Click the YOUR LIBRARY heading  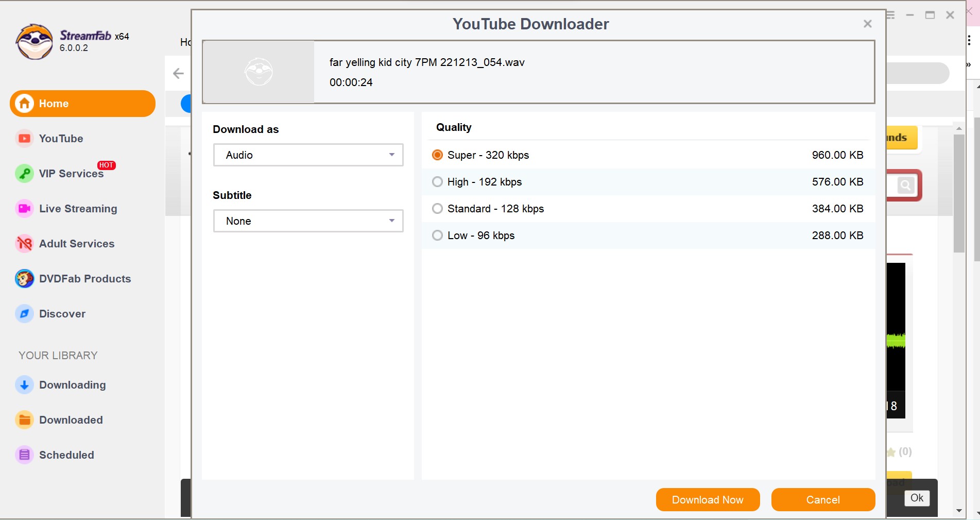[58, 356]
